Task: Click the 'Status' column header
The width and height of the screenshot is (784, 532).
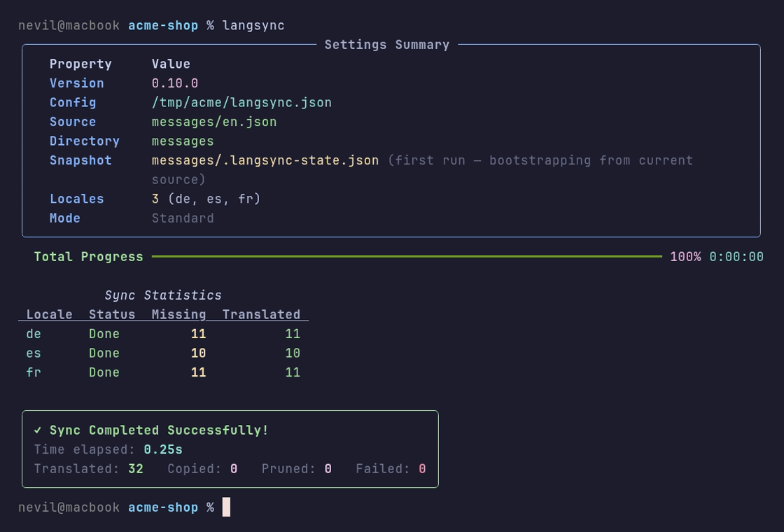Action: point(112,314)
